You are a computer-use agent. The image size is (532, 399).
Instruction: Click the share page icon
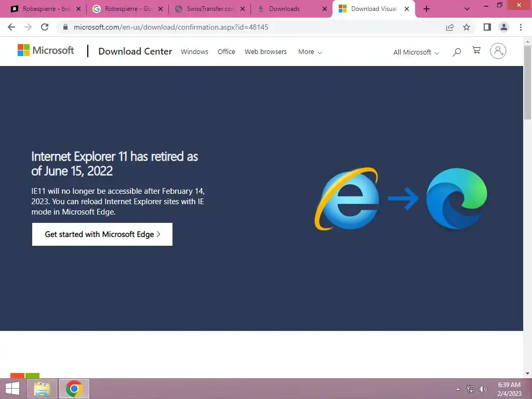pos(450,27)
